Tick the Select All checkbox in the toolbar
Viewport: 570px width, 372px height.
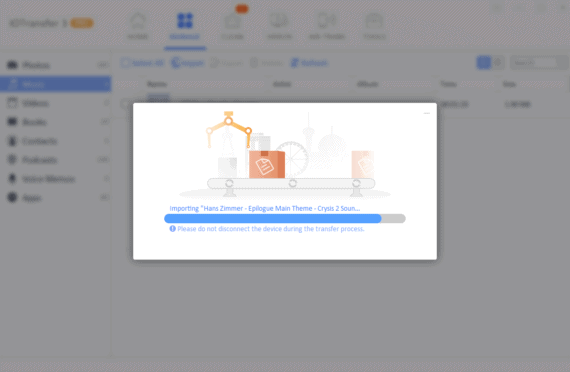pyautogui.click(x=125, y=63)
